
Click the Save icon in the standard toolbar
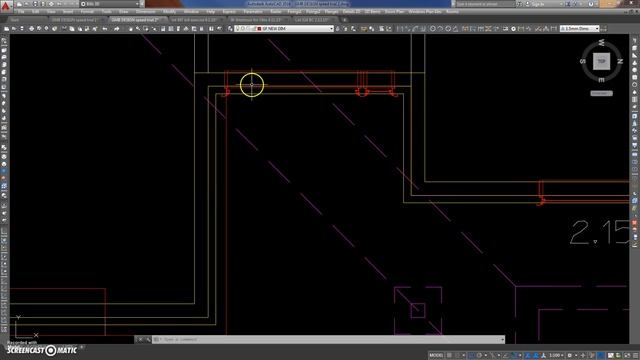pyautogui.click(x=21, y=29)
